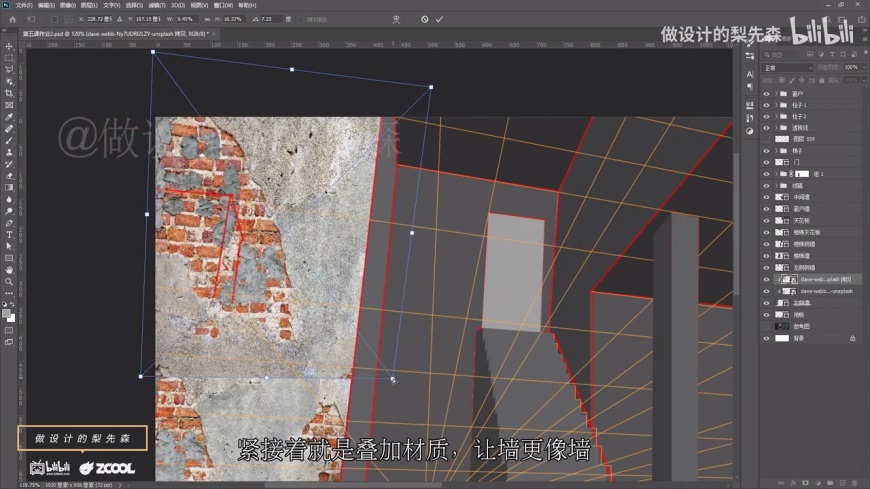Viewport: 870px width, 489px height.
Task: Open the 编辑(E) menu
Action: [46, 5]
